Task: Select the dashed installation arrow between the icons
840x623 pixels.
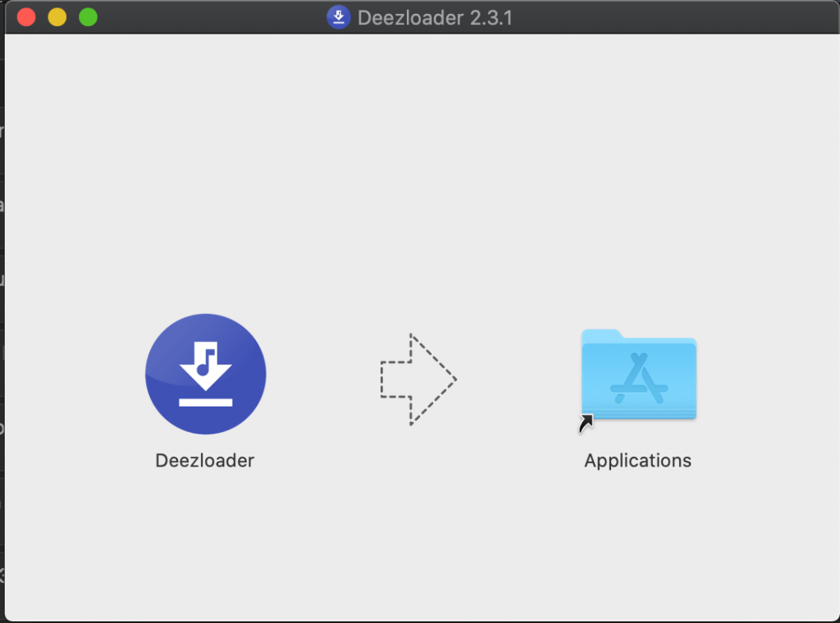Action: [418, 380]
